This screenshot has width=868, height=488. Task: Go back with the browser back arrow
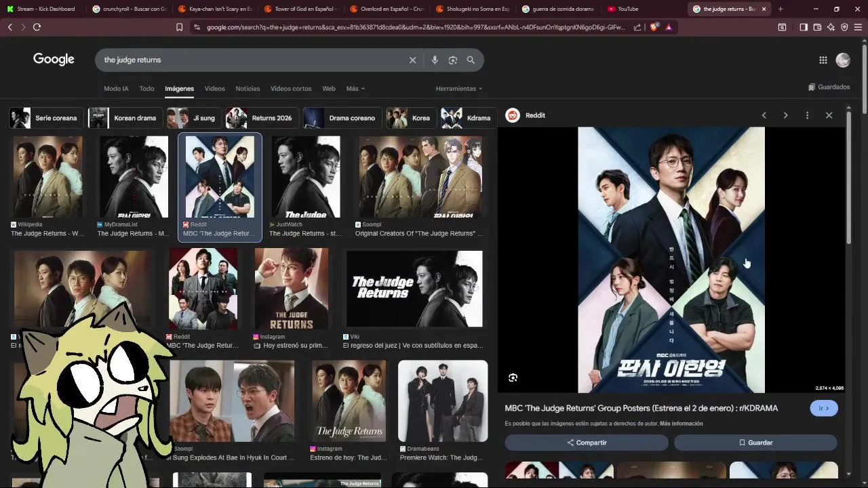click(x=9, y=27)
